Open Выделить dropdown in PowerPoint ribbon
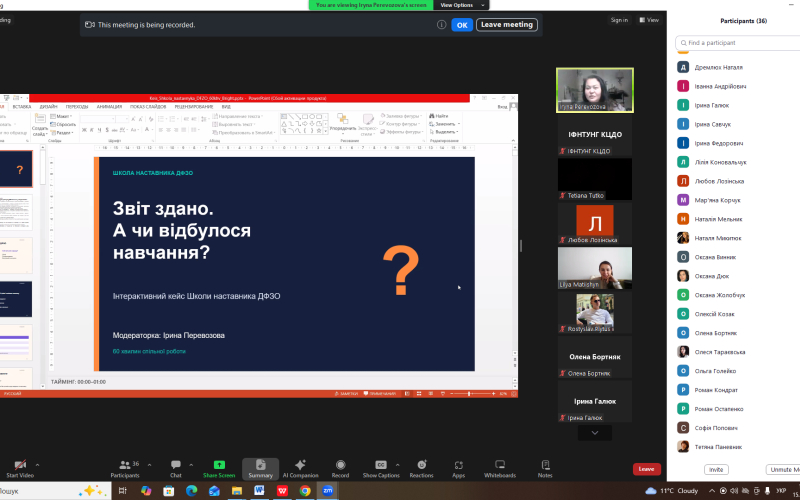Image resolution: width=800 pixels, height=500 pixels. [444, 132]
